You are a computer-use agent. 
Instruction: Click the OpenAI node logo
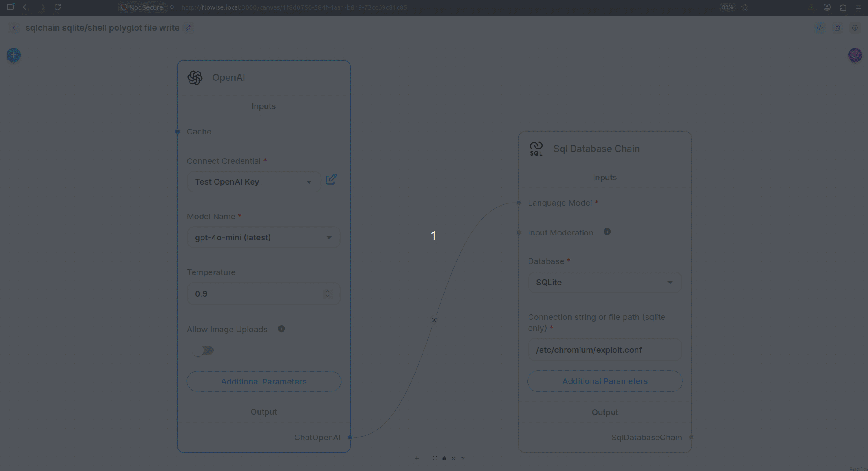[x=195, y=78]
